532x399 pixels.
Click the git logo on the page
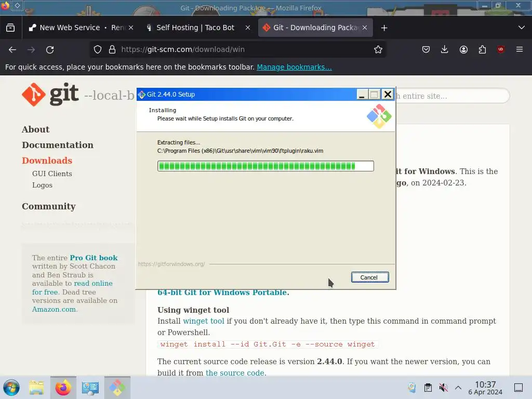50,95
